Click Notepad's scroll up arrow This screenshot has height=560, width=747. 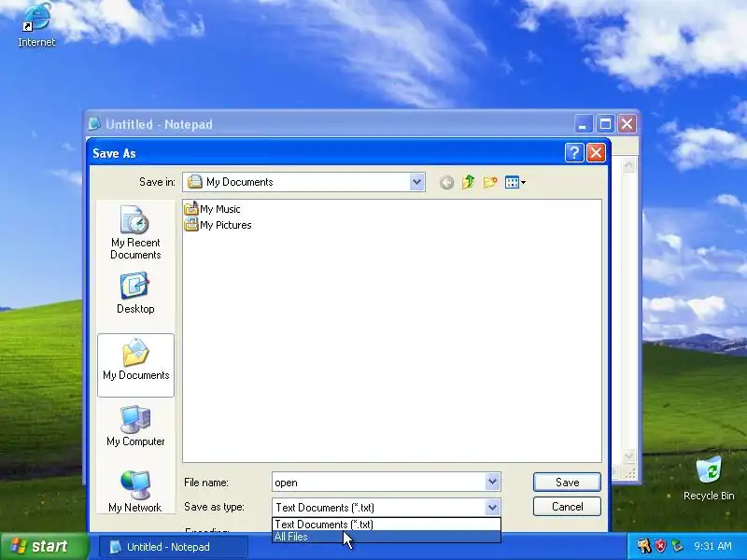[628, 165]
